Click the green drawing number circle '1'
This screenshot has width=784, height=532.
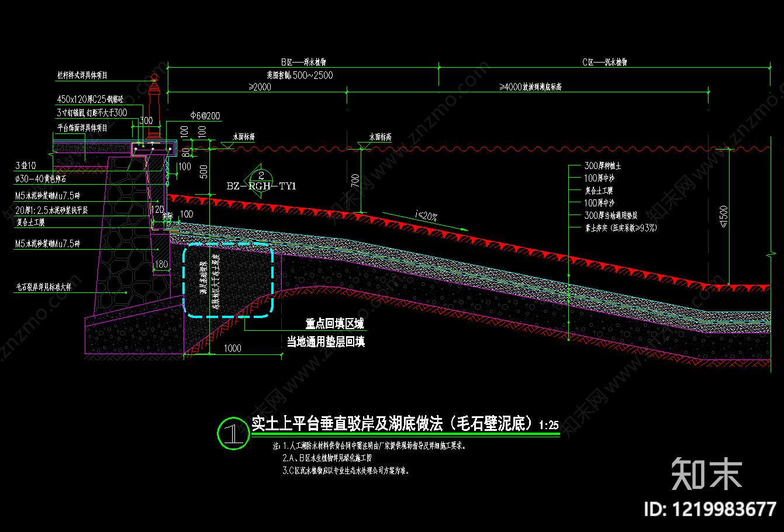[233, 433]
